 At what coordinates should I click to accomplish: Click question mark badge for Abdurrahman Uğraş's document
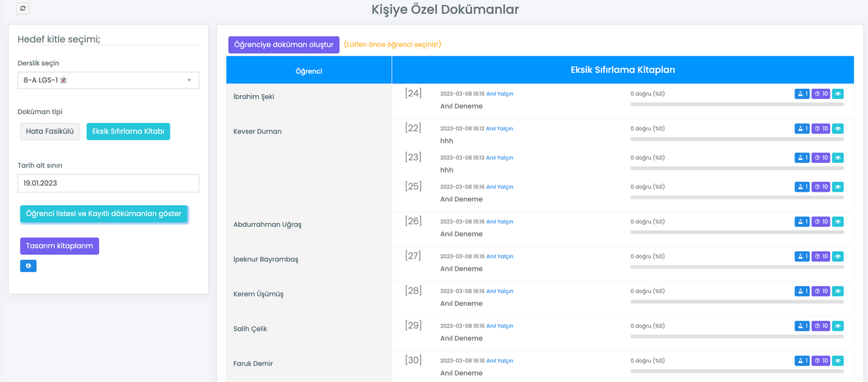point(821,222)
